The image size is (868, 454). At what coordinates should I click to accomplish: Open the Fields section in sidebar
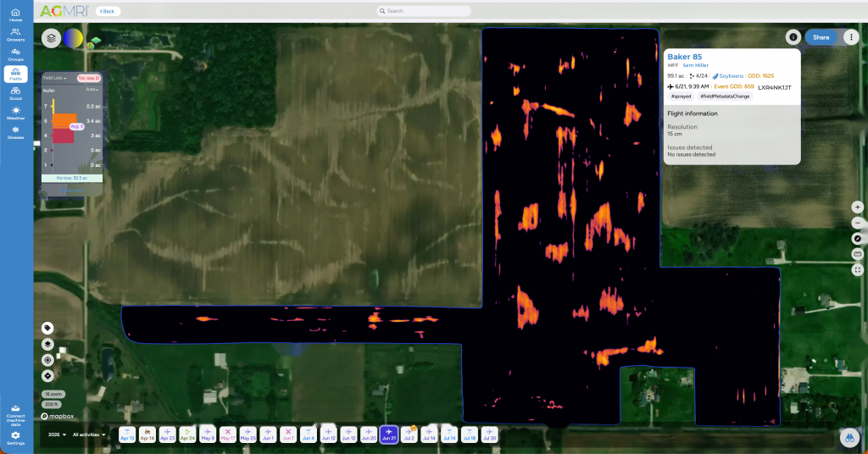pyautogui.click(x=15, y=74)
